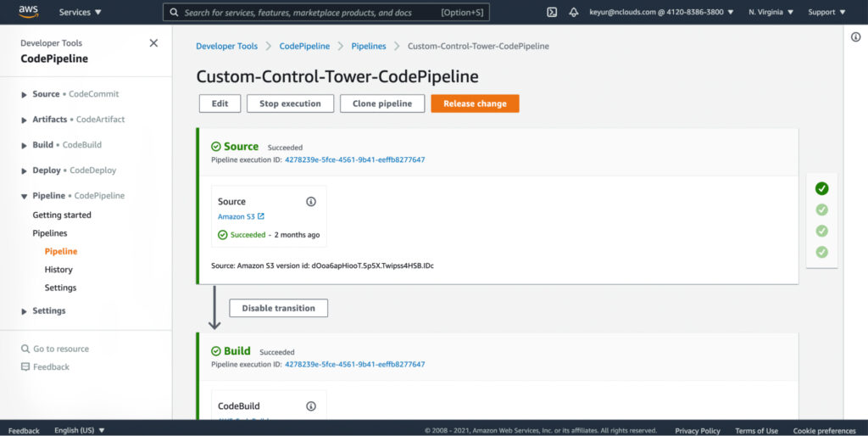The height and width of the screenshot is (436, 868).
Task: Open the Terms of Use footer link
Action: (x=756, y=430)
